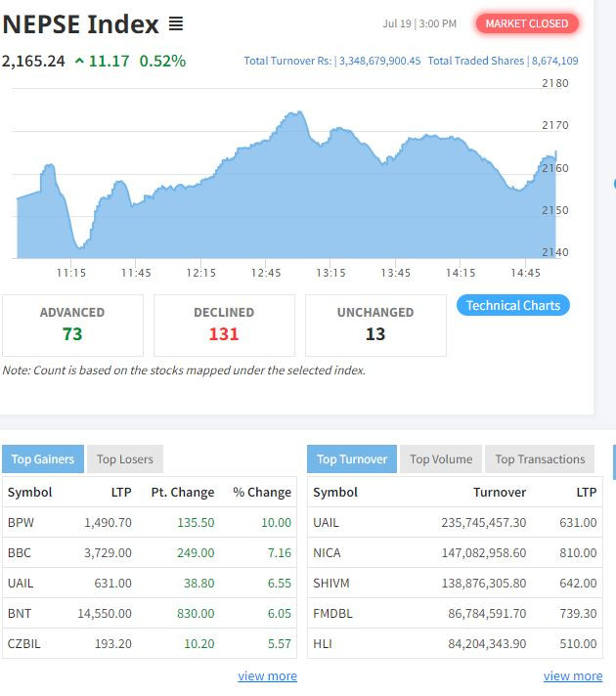Click the 13:15 time label on chart axis
Screen dimensions: 616x696
click(330, 273)
